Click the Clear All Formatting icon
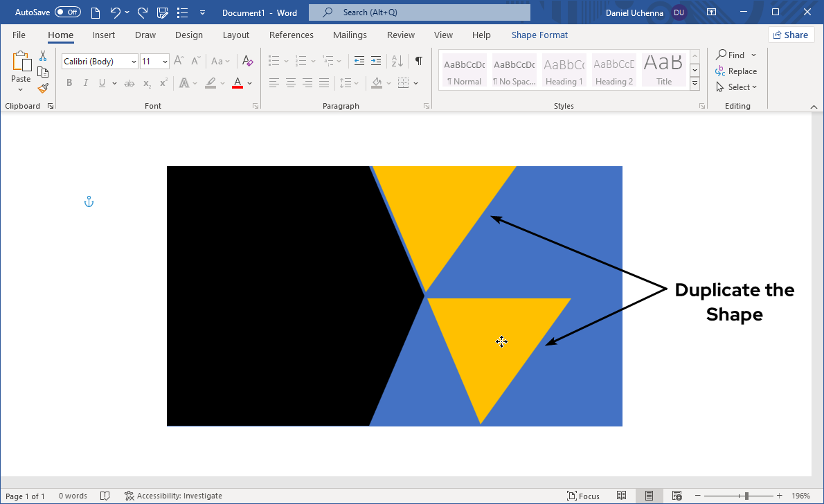This screenshot has width=824, height=504. click(248, 61)
